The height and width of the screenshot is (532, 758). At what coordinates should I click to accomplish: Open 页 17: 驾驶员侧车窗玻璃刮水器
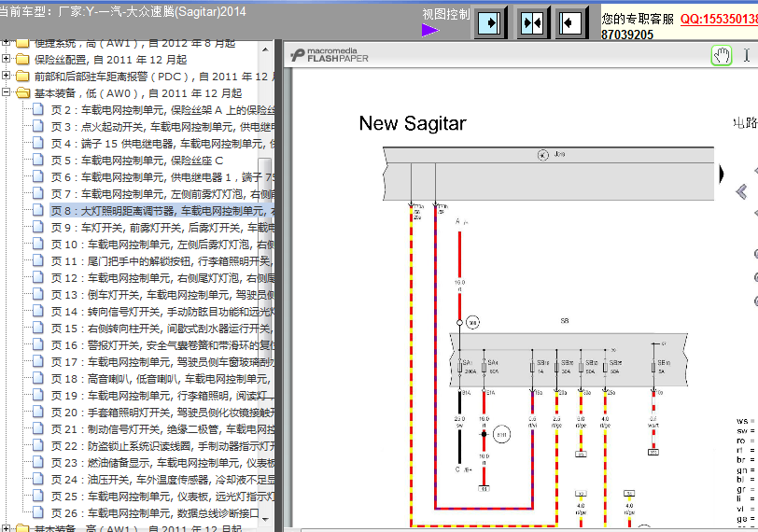(x=162, y=362)
